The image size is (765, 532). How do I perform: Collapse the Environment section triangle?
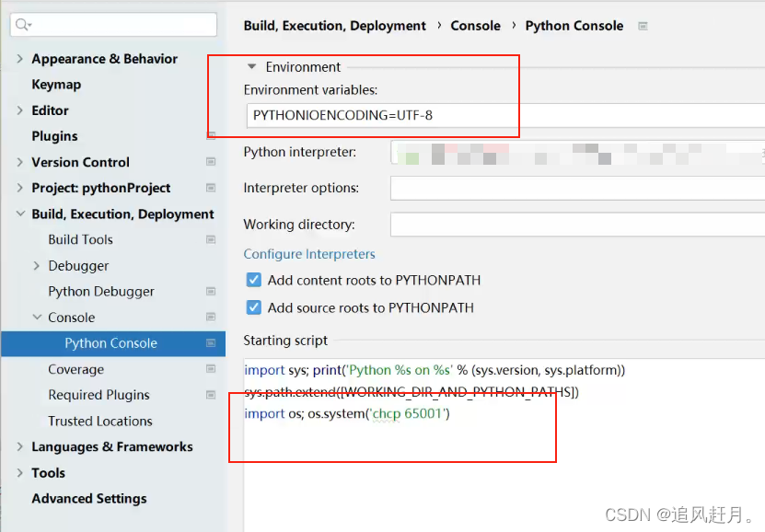[x=251, y=67]
